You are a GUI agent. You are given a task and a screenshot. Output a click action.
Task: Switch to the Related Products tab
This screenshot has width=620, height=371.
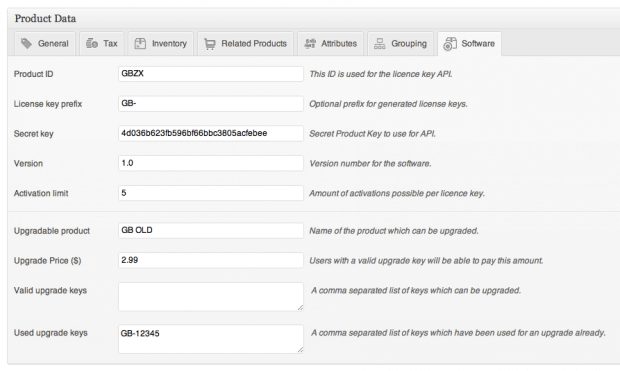click(245, 44)
